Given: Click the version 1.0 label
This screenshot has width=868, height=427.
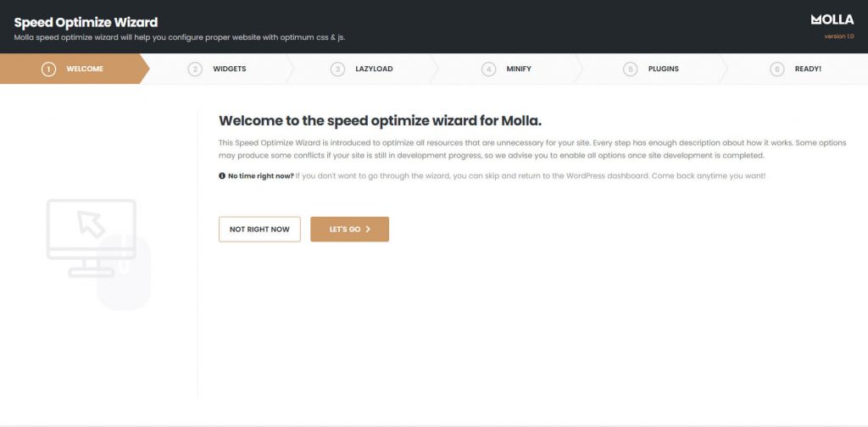Looking at the screenshot, I should click(839, 36).
